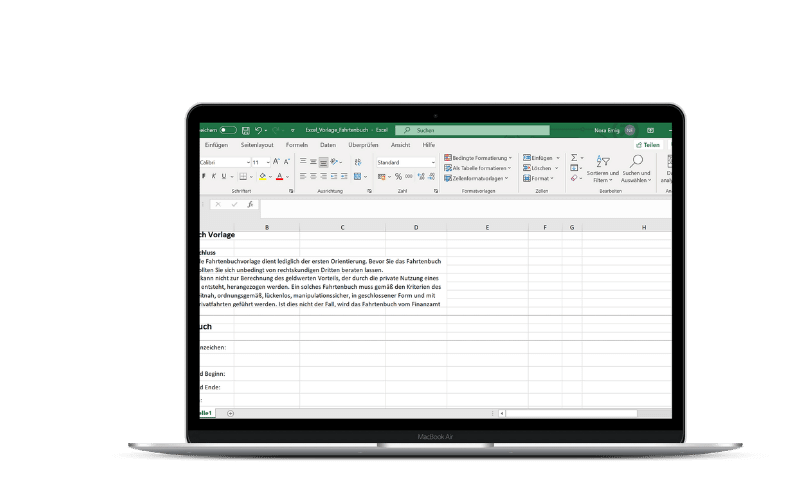Click the Save floppy disk icon

point(245,131)
